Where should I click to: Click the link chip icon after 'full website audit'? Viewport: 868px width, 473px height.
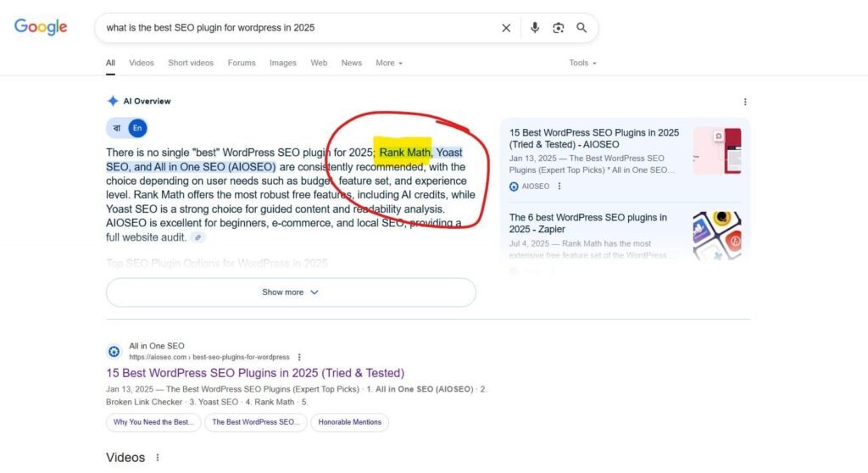pyautogui.click(x=198, y=237)
